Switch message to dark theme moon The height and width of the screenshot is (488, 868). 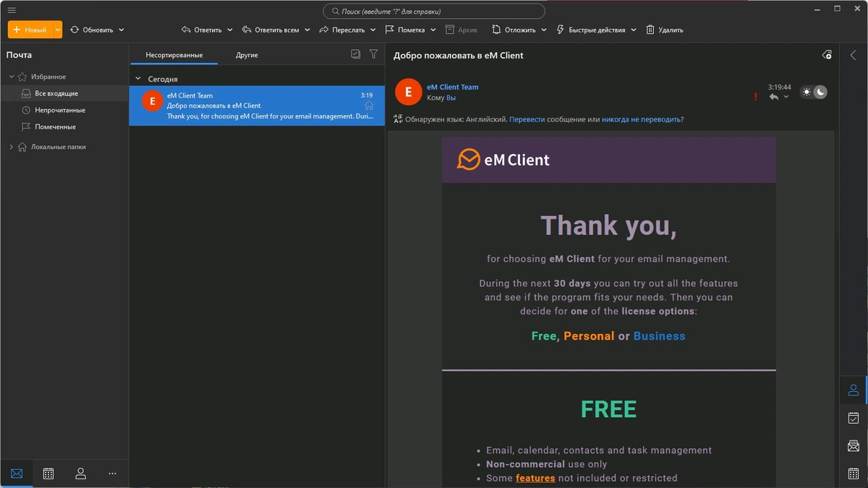[820, 92]
